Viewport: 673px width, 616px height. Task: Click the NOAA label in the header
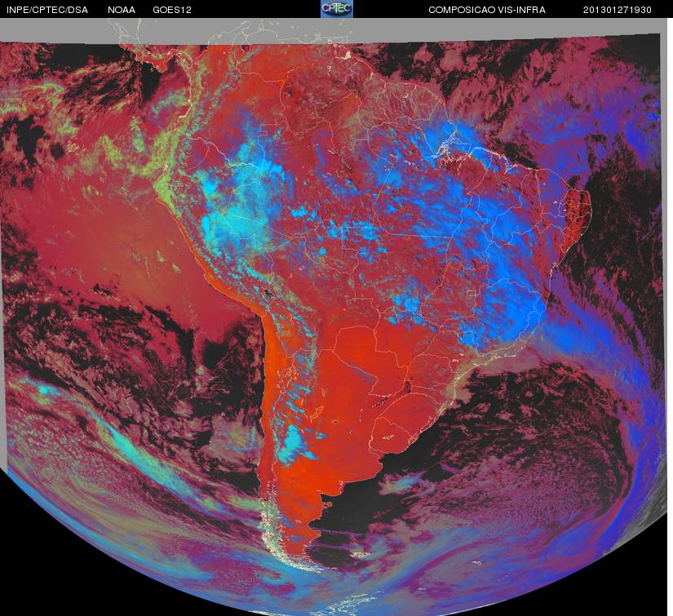[122, 10]
